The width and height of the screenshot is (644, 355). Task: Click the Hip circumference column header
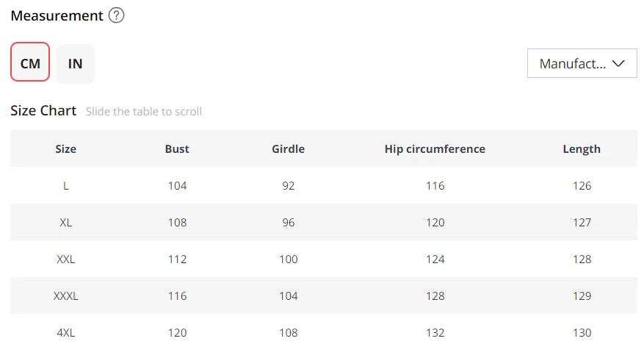[x=435, y=148]
